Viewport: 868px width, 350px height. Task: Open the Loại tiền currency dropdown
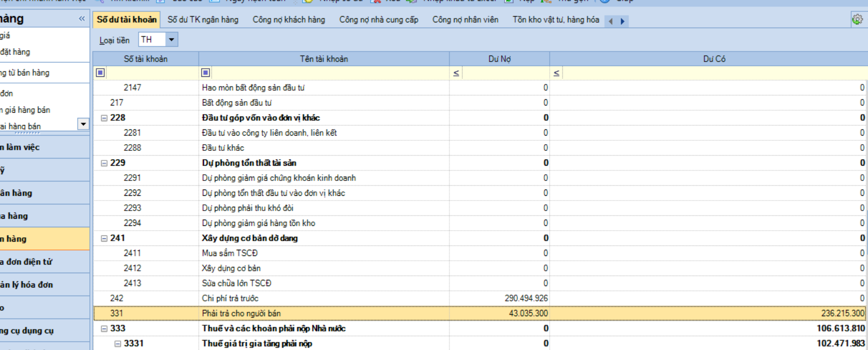click(171, 40)
